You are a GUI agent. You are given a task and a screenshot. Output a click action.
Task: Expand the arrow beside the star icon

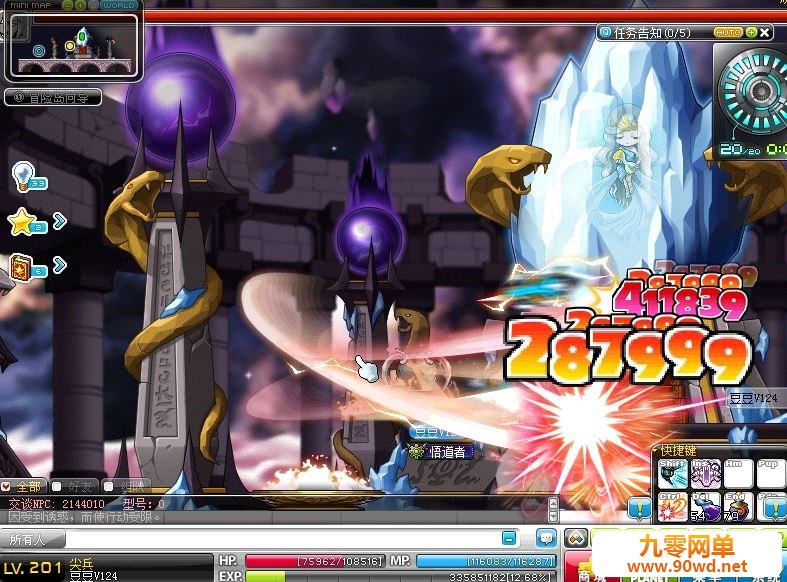coord(60,221)
